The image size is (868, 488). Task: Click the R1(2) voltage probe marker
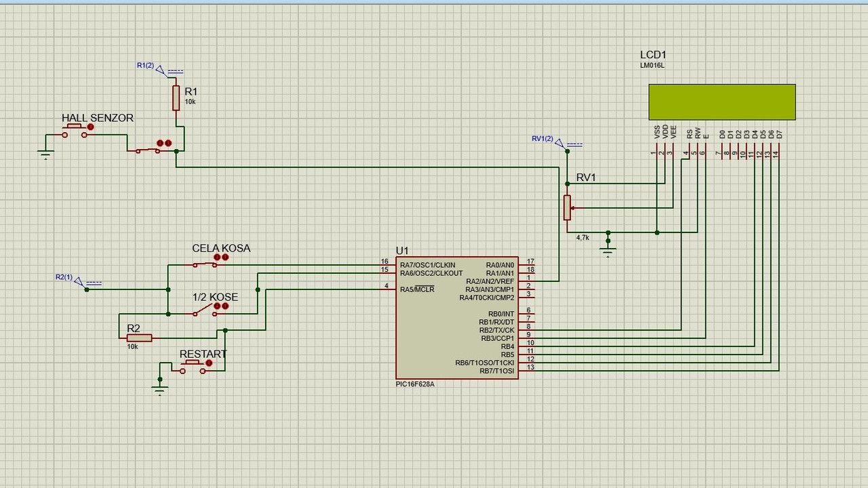pos(161,68)
